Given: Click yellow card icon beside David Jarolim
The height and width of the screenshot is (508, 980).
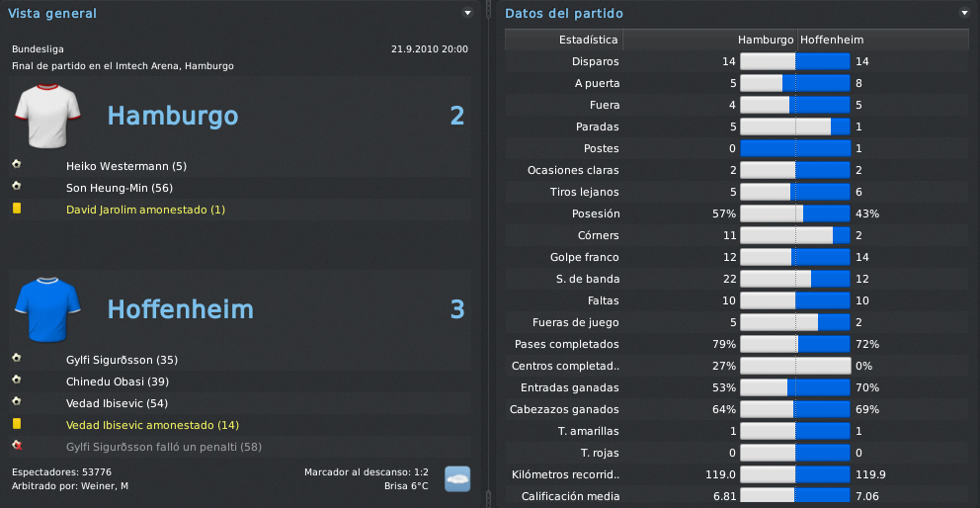Looking at the screenshot, I should [x=16, y=209].
